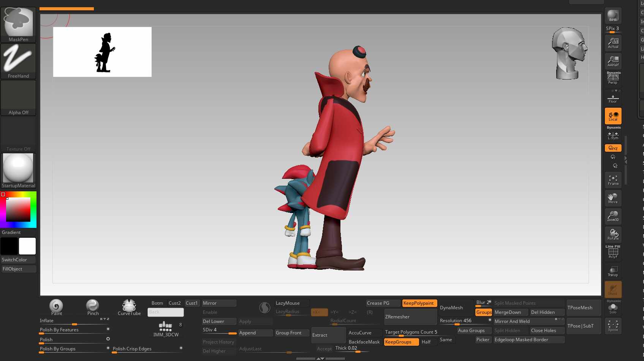644x361 pixels.
Task: Click the Group Front button
Action: 292,333
